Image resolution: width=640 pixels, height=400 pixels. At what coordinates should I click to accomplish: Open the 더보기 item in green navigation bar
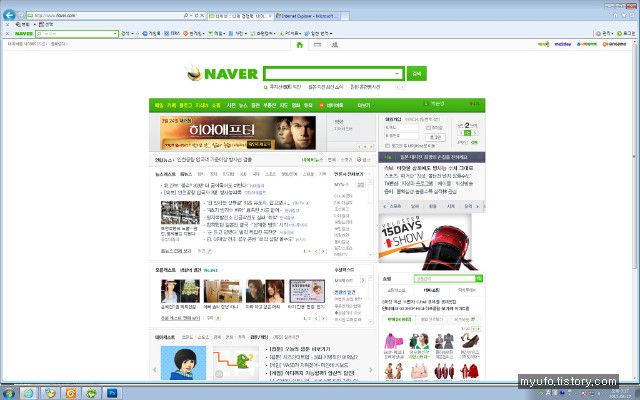click(x=363, y=105)
